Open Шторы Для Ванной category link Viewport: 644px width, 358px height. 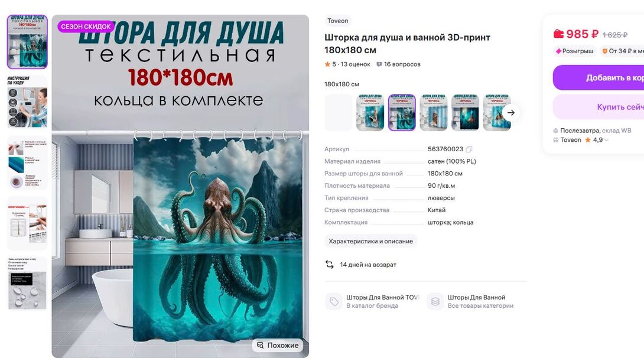click(476, 297)
